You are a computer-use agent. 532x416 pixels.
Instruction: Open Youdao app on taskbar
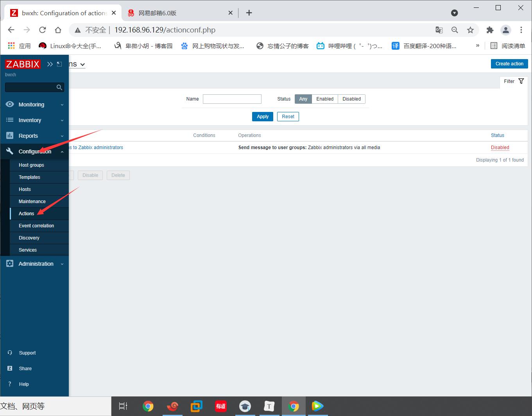point(221,406)
